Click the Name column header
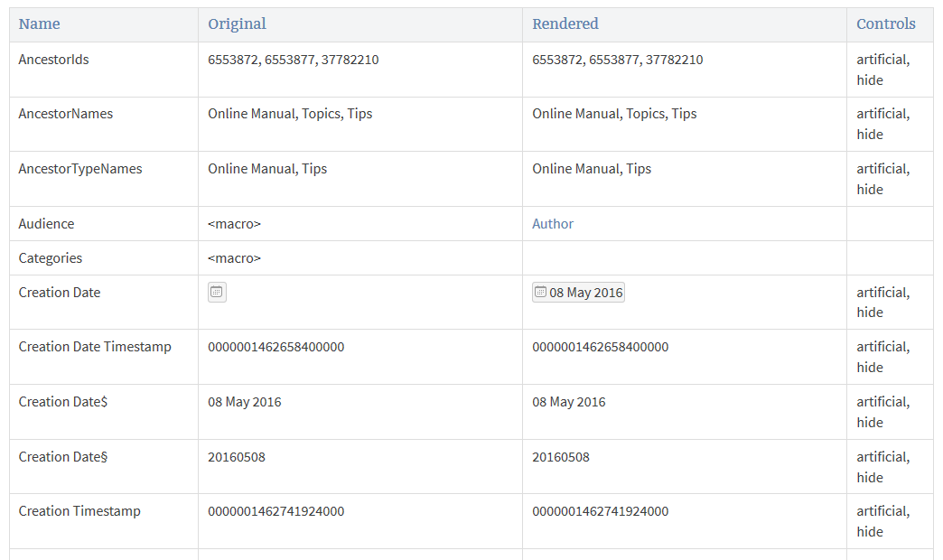This screenshot has height=560, width=943. (x=40, y=24)
